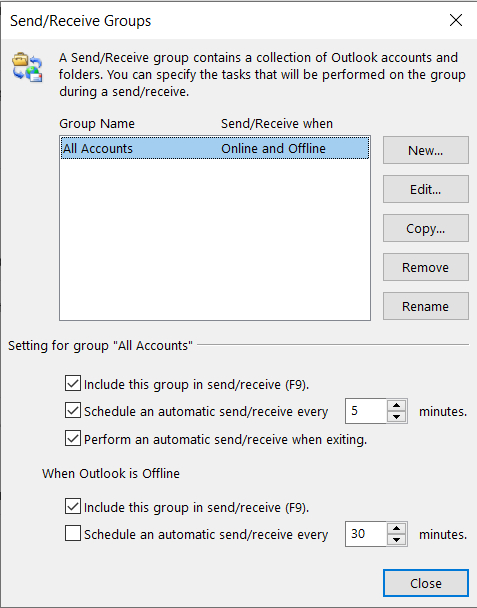The width and height of the screenshot is (477, 608).
Task: Close the Send/Receive Groups dialog via X
Action: (456, 20)
